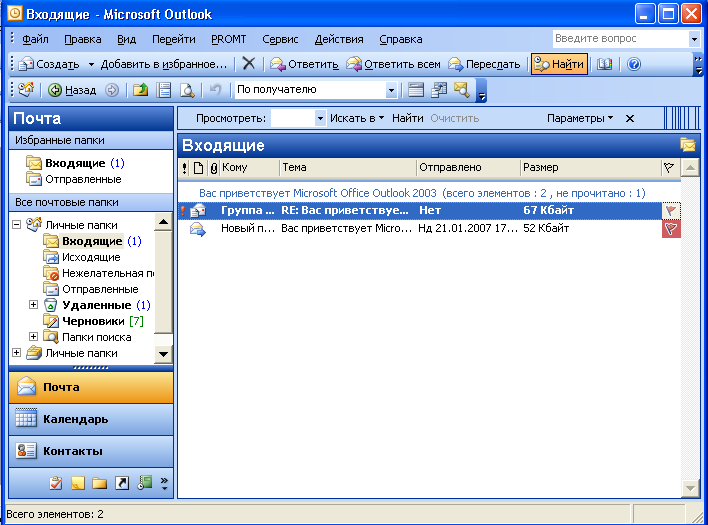
Task: Collapse the first Personal Folders tree node
Action: tap(16, 224)
